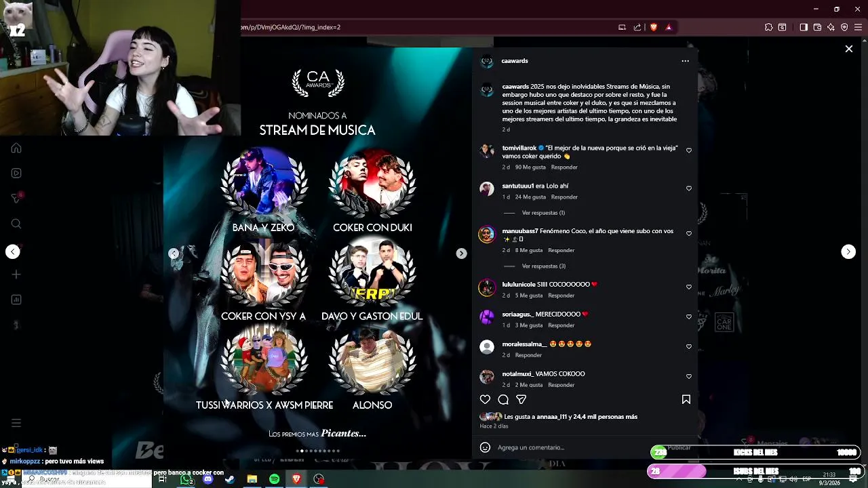The height and width of the screenshot is (488, 868).
Task: Reply to tomivillarok's comment
Action: pos(564,167)
